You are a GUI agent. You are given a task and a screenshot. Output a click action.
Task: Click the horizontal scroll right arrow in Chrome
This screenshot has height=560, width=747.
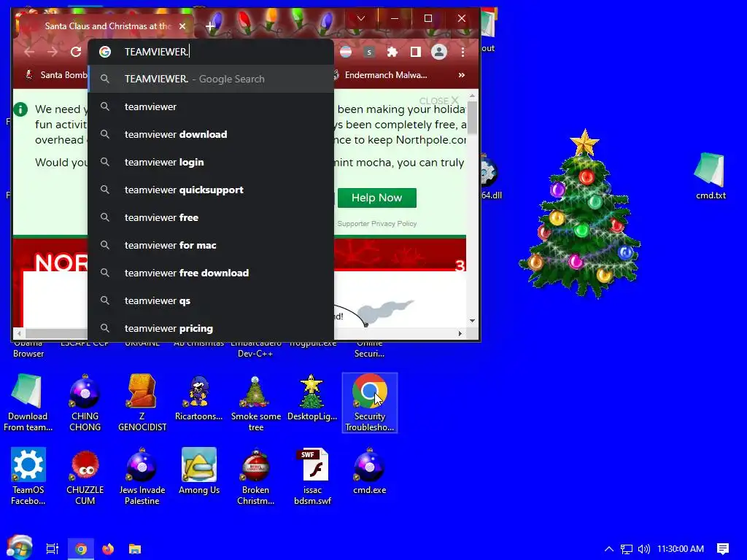coord(460,333)
